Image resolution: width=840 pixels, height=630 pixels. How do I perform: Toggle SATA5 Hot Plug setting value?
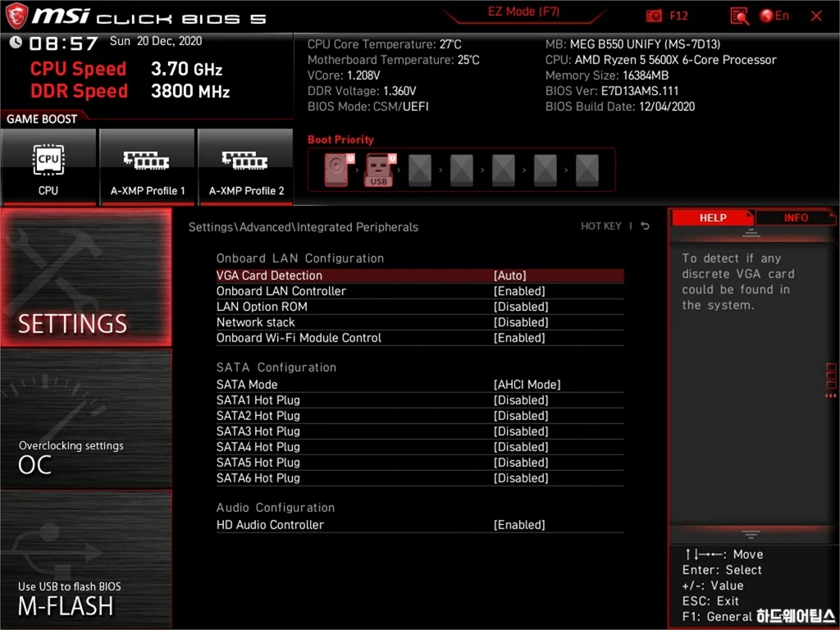pyautogui.click(x=521, y=462)
